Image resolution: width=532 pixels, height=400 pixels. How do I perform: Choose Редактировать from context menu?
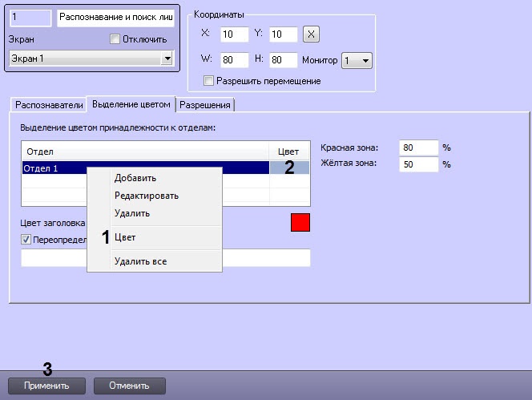pyautogui.click(x=146, y=196)
